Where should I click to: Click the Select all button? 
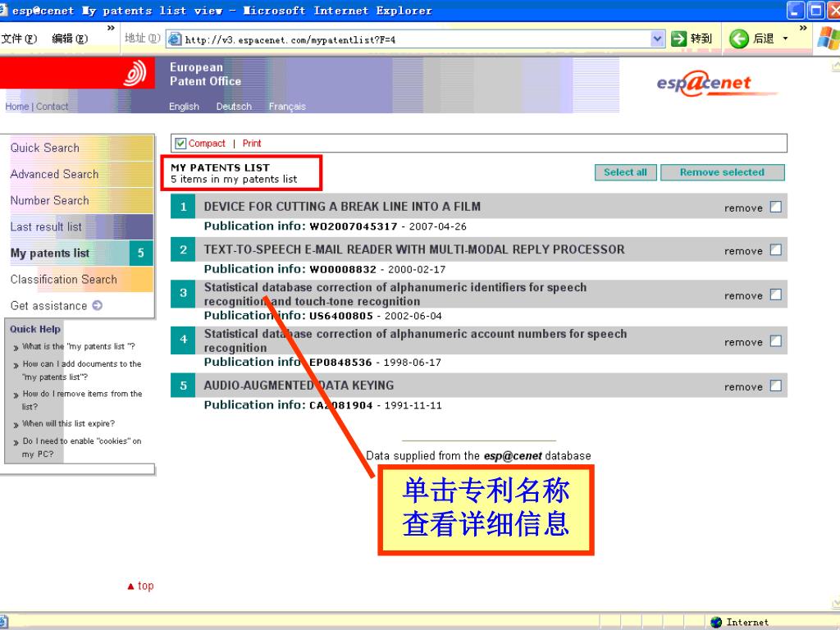click(x=626, y=172)
